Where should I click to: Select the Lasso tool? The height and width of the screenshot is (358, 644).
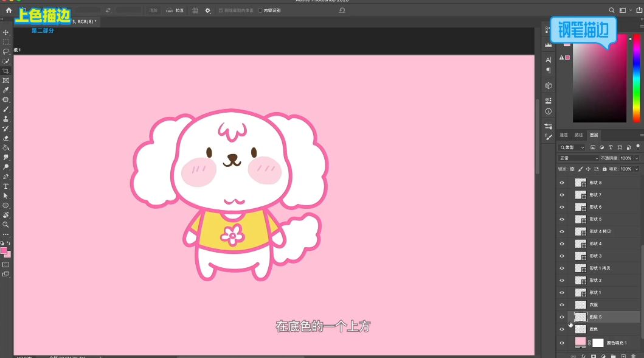5,52
